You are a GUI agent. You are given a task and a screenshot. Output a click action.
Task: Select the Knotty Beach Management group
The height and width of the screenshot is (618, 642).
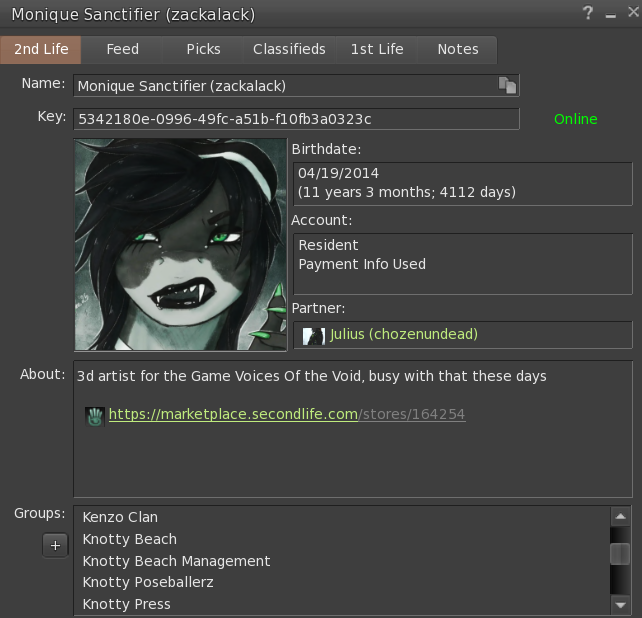tap(342, 561)
